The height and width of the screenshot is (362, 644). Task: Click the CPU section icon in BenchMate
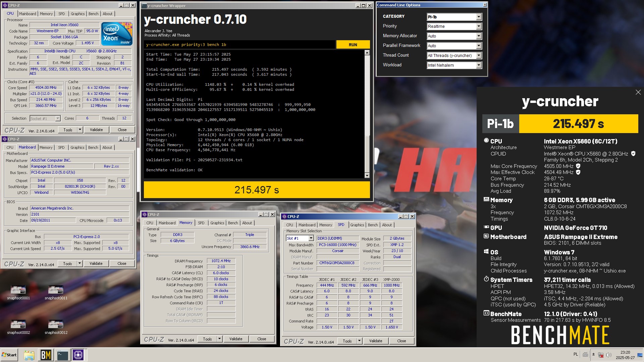(x=486, y=141)
